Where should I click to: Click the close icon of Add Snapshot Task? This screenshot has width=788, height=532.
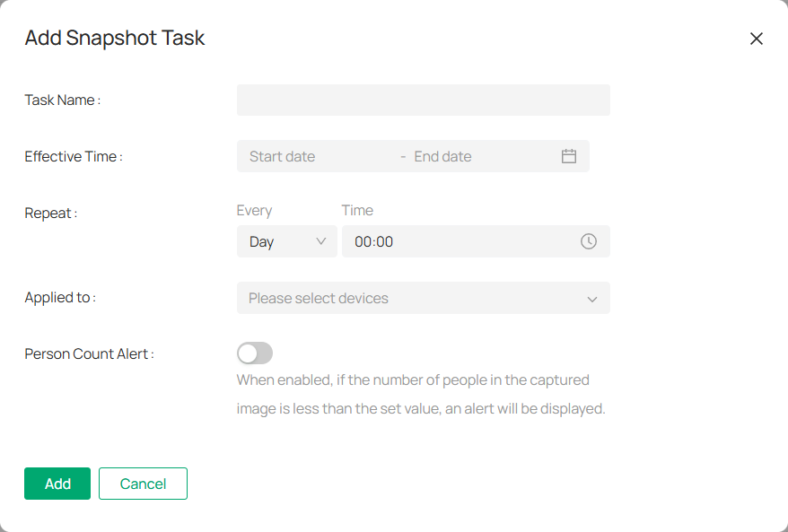pyautogui.click(x=757, y=39)
